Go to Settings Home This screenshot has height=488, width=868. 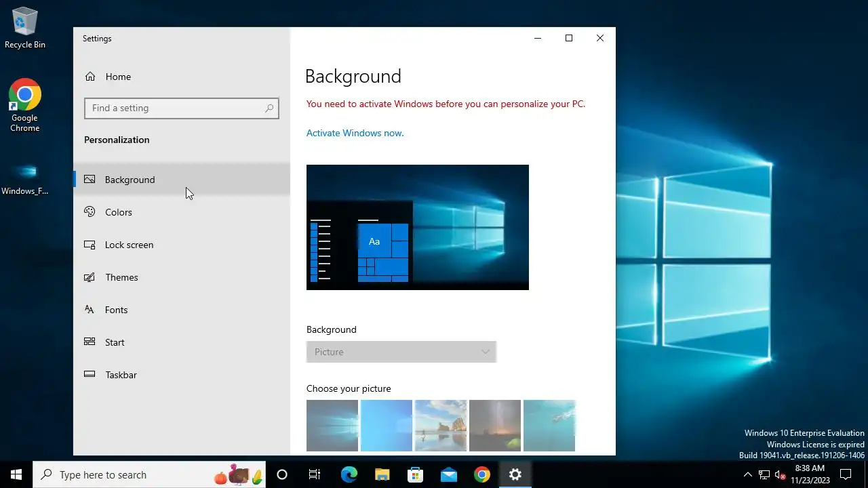182,77
